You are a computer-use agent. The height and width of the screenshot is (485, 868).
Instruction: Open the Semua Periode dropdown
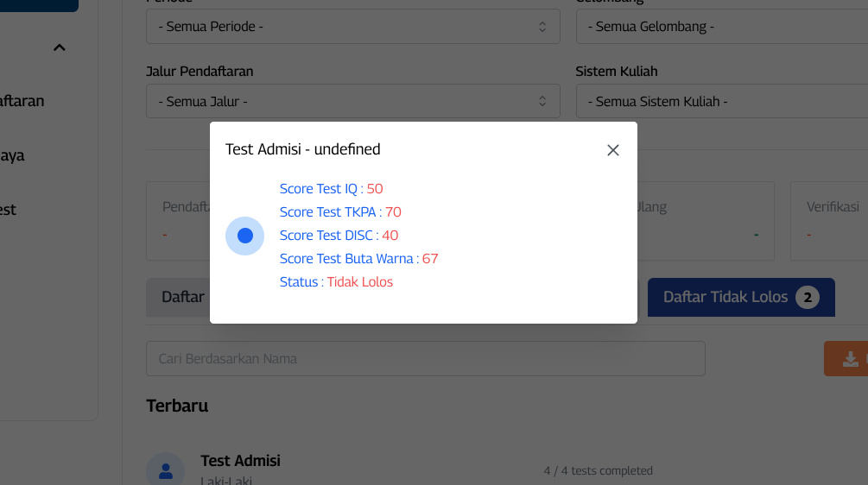(x=352, y=27)
